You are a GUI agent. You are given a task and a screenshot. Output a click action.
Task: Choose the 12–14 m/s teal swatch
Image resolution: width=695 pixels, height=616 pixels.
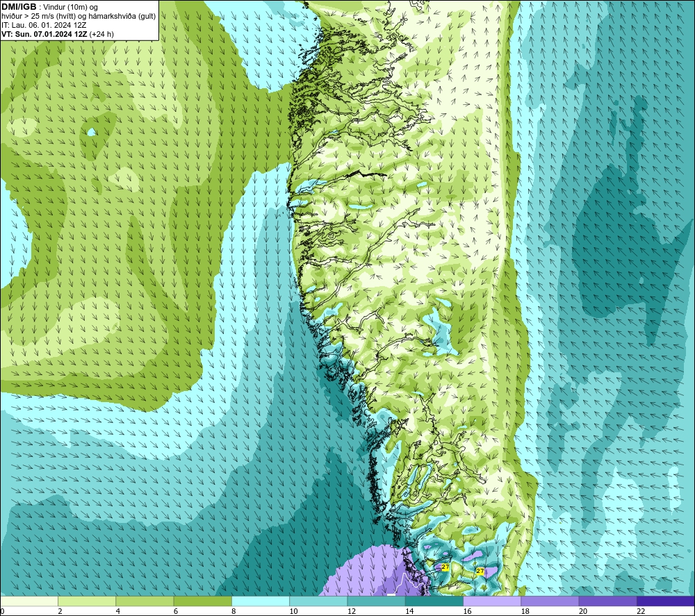click(x=376, y=601)
